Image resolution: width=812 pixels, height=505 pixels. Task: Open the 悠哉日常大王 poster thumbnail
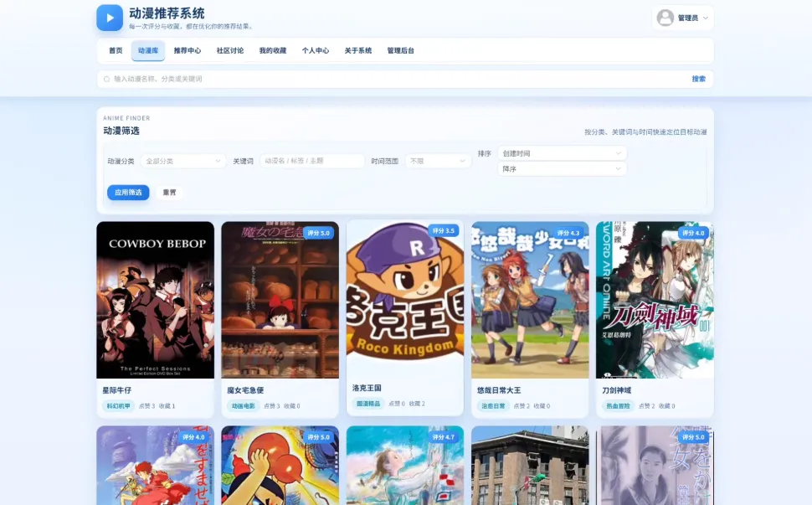[530, 300]
